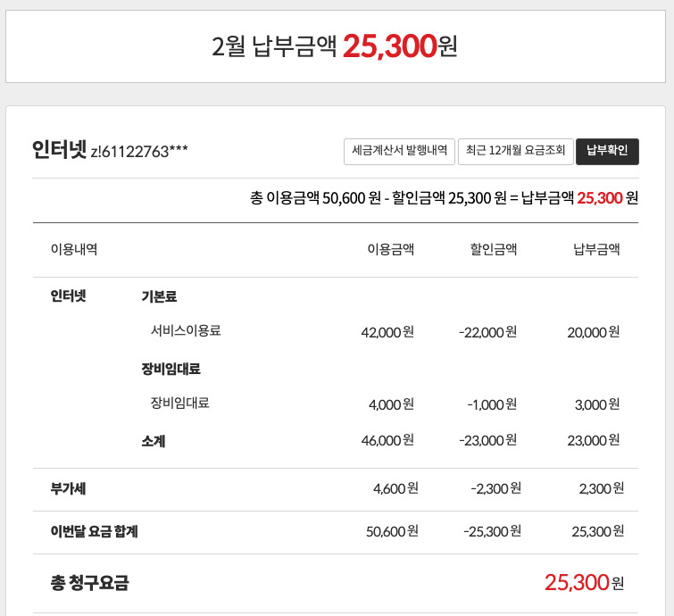
Task: Click the 이용금액 column header
Action: [x=390, y=250]
